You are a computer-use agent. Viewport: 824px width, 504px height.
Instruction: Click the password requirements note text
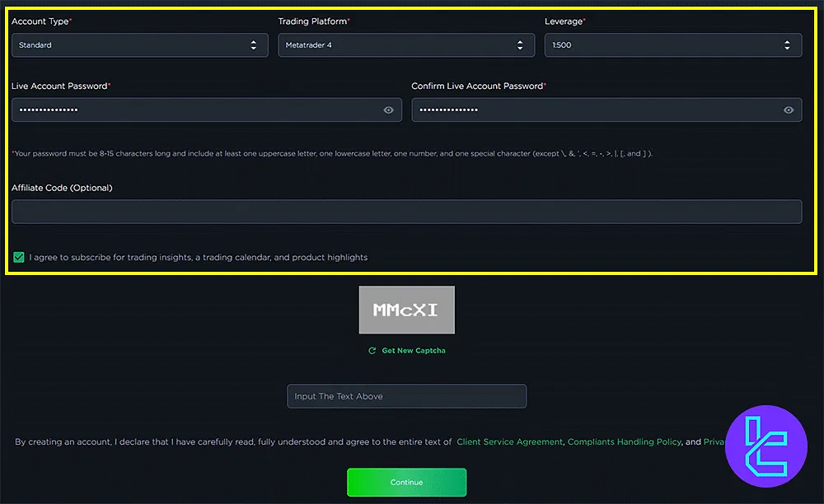(x=332, y=154)
